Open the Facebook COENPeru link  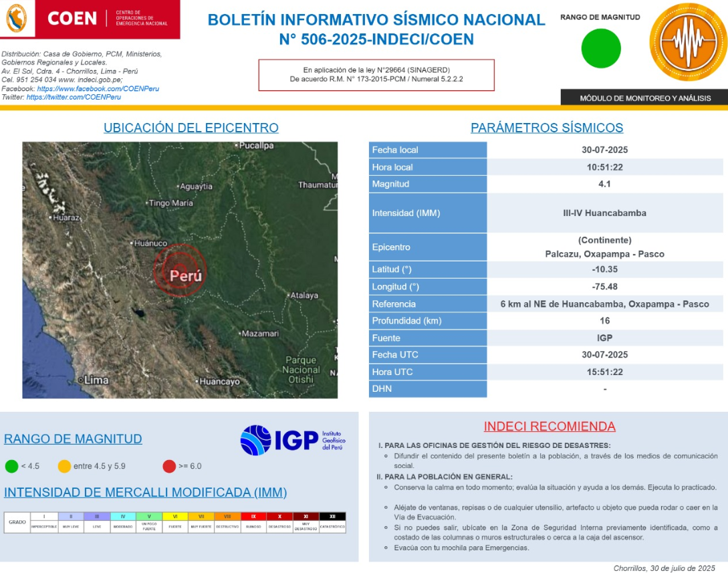98,89
